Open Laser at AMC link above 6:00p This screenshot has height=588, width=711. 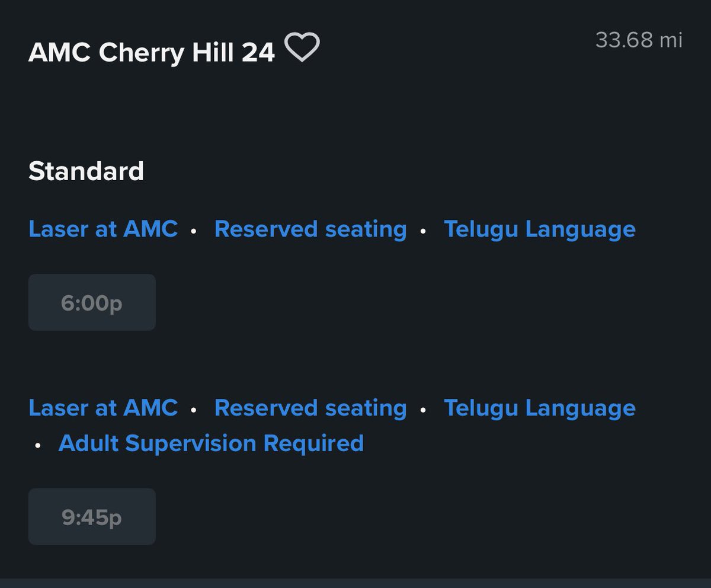pyautogui.click(x=103, y=229)
